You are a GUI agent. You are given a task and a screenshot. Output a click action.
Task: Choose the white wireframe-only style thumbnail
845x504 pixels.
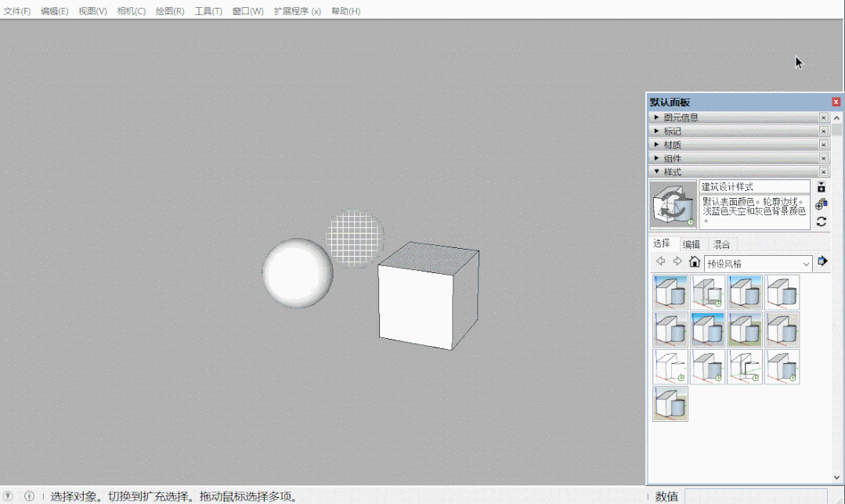coord(670,366)
